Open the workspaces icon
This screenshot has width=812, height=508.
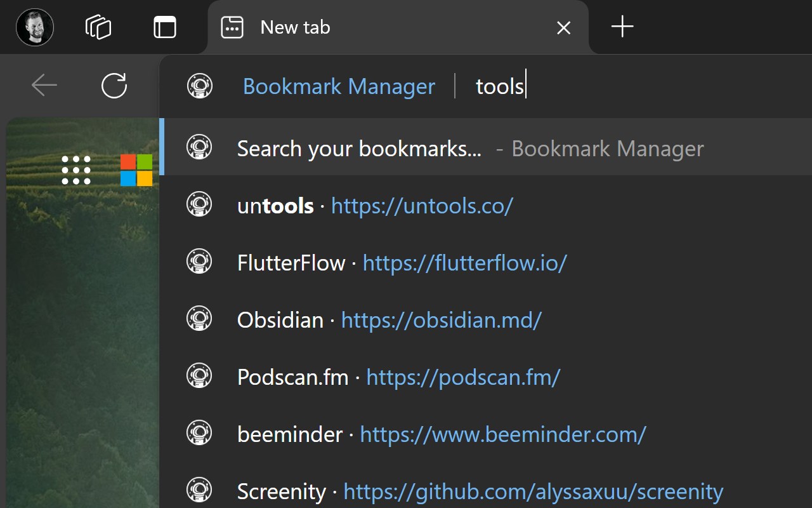point(98,27)
